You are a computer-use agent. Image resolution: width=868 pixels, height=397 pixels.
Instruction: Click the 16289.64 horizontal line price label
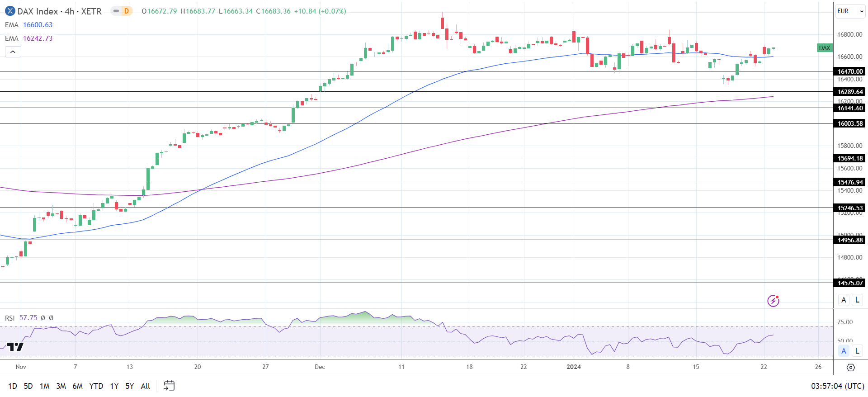pyautogui.click(x=850, y=92)
